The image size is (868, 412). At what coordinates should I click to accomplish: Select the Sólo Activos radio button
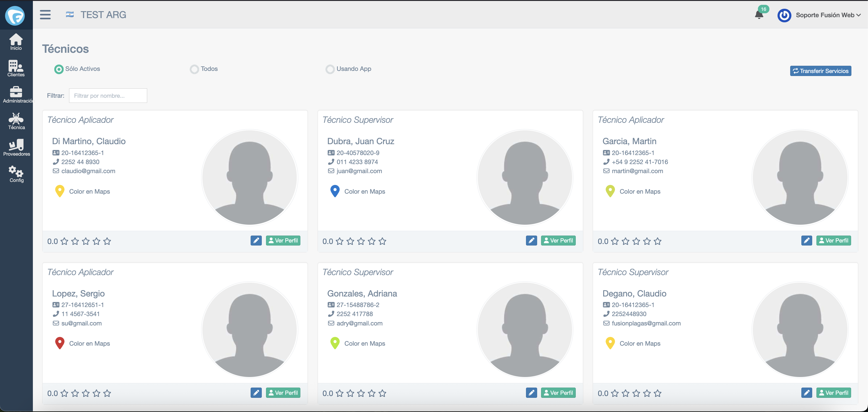click(59, 69)
